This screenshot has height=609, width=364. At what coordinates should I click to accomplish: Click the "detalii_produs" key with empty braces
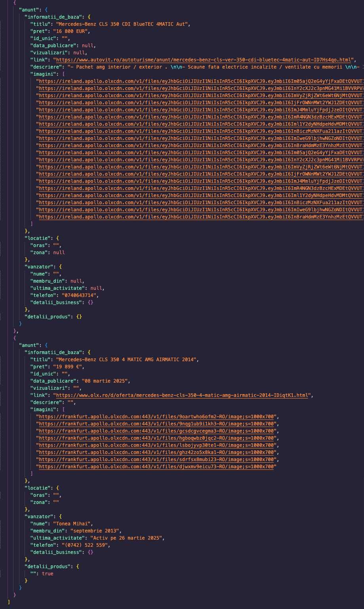(x=48, y=317)
